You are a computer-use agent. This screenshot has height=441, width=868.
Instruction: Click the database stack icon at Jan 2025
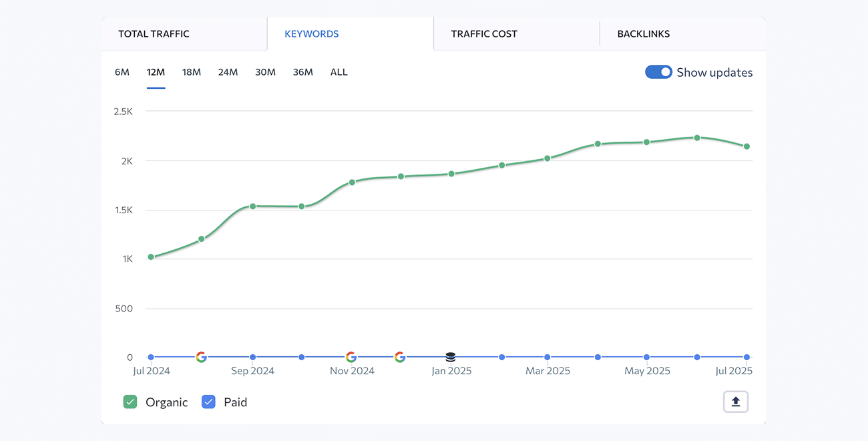pos(451,357)
